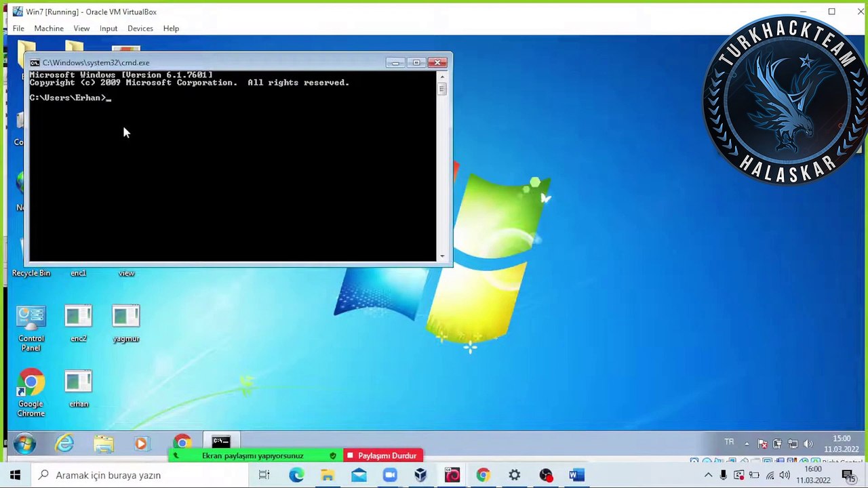Open Windows Media Player from Win7 taskbar
This screenshot has width=868, height=488.
click(141, 444)
